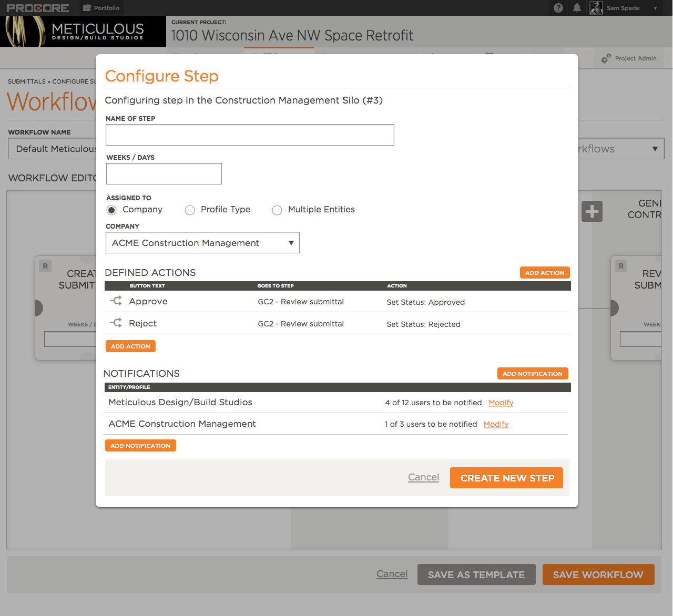The height and width of the screenshot is (616, 673).
Task: Click the Create Submittal step card behind dialog
Action: point(65,308)
